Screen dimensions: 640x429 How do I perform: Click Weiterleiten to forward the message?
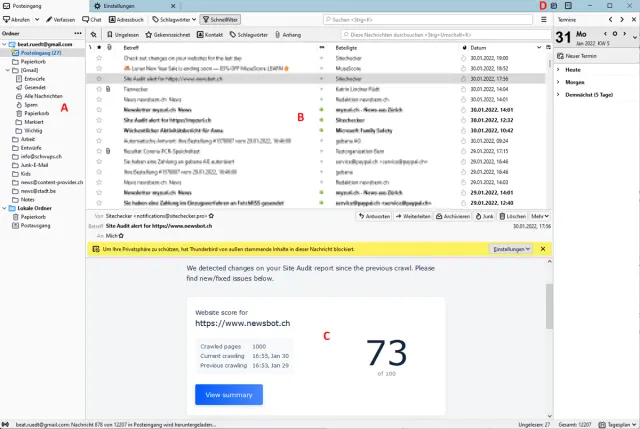413,216
